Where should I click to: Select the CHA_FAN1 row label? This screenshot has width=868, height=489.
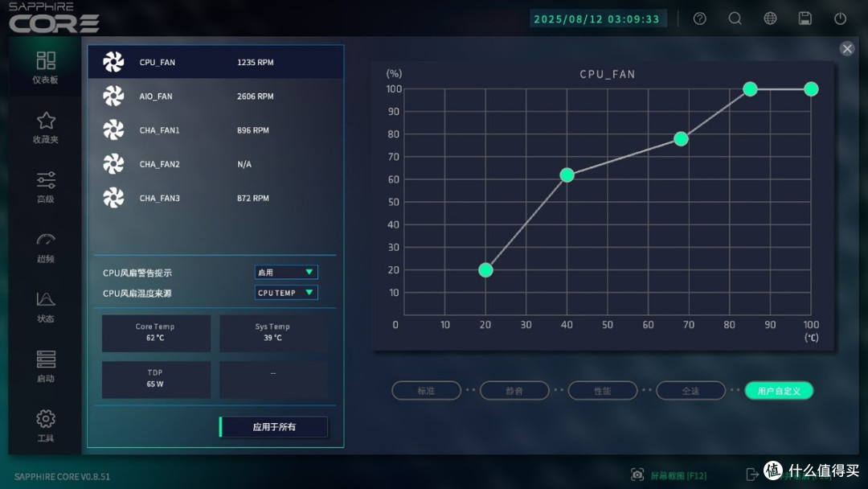point(159,131)
